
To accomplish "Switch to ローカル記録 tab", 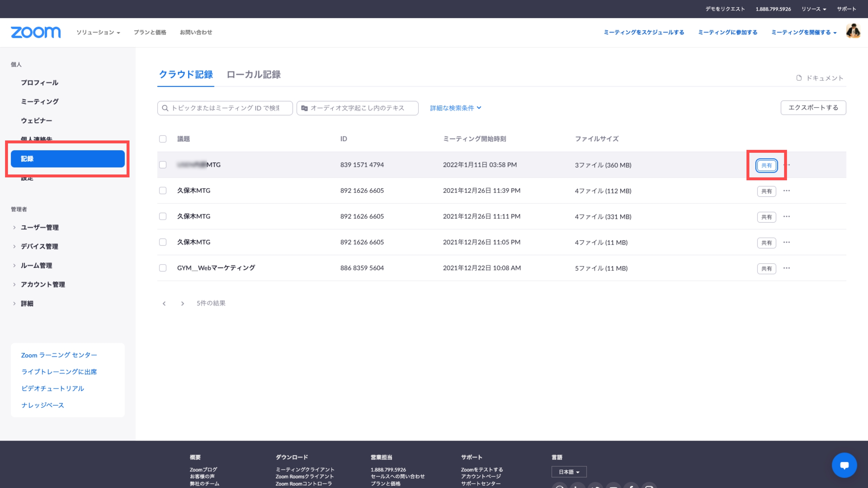I will tap(254, 75).
